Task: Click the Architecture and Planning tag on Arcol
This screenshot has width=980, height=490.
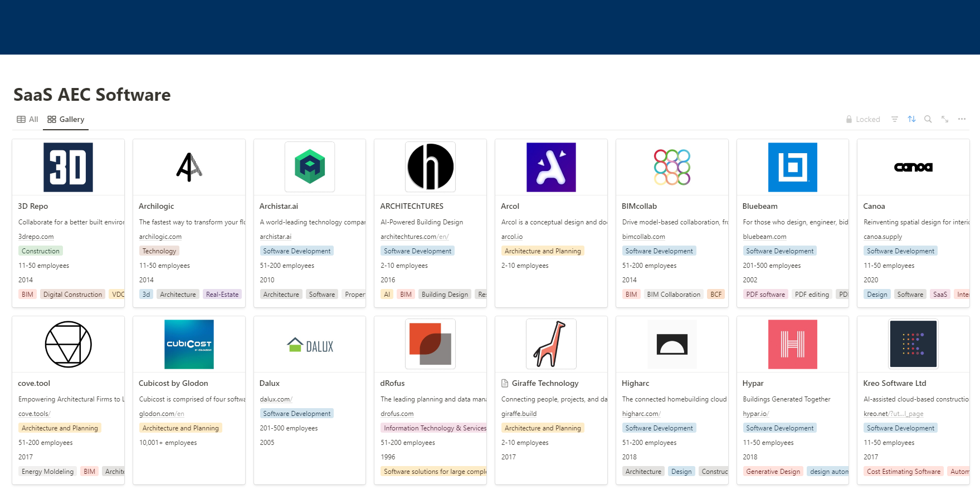Action: click(543, 251)
